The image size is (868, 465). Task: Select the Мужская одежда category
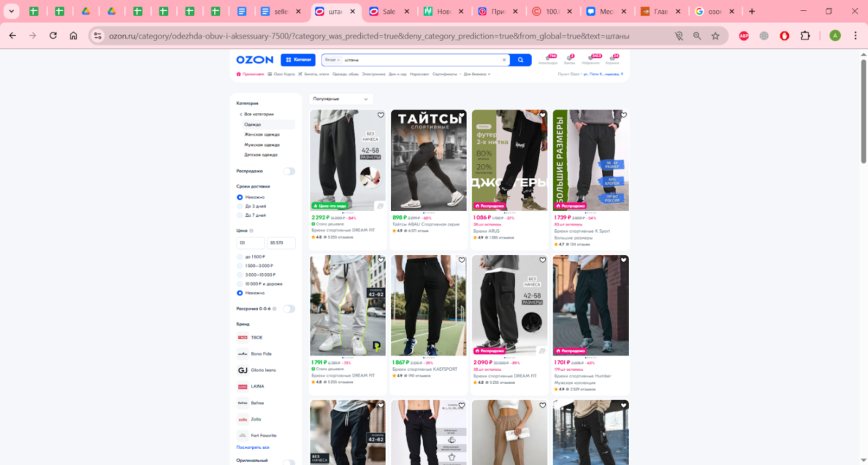(262, 145)
